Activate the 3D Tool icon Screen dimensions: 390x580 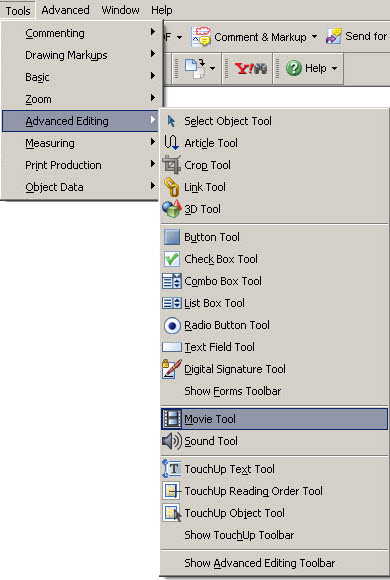coord(172,209)
